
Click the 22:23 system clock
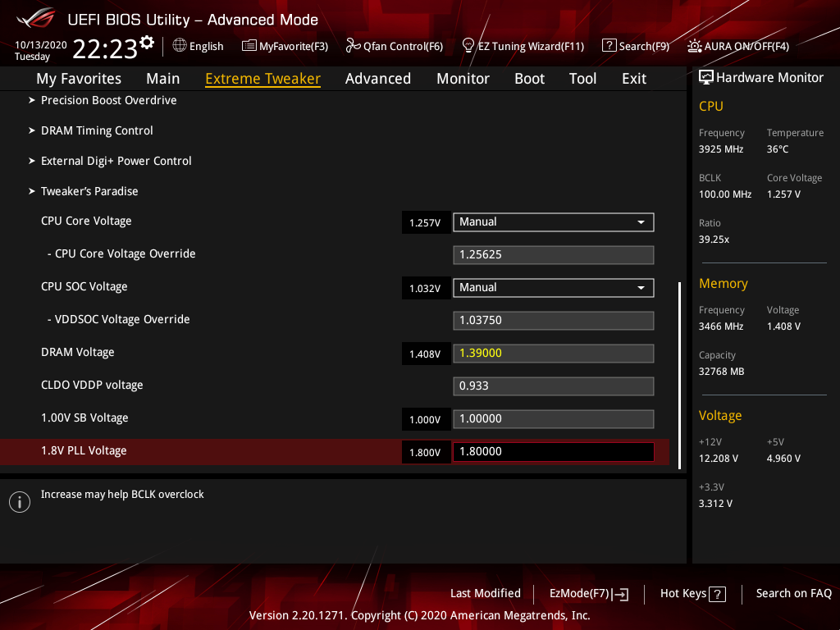pos(105,48)
